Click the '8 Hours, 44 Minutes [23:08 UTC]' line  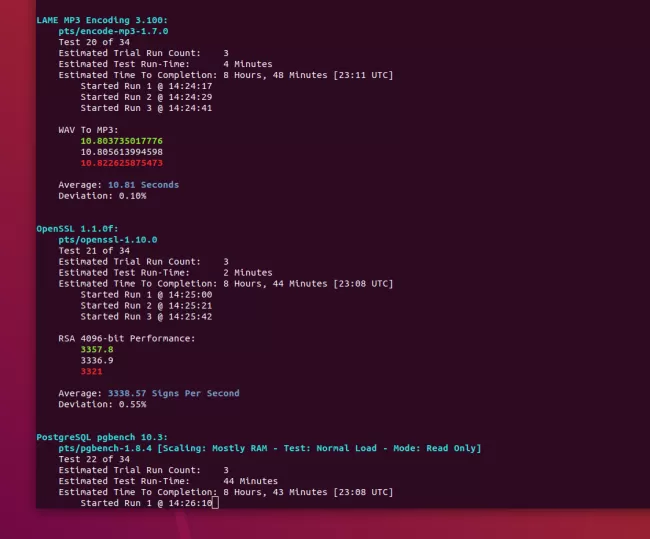point(226,284)
